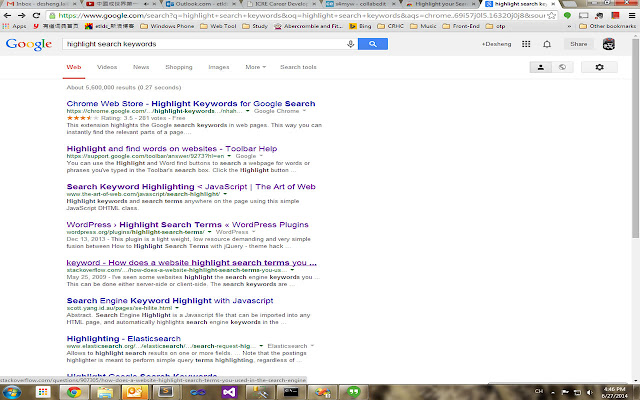Expand the More search category dropdown

(x=256, y=67)
